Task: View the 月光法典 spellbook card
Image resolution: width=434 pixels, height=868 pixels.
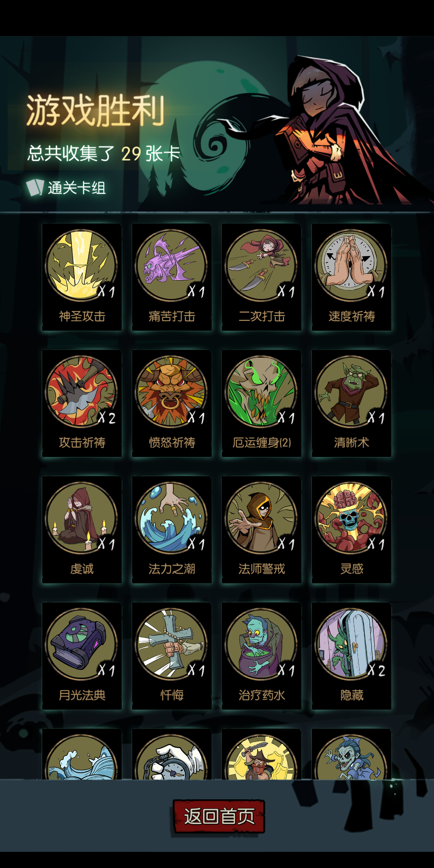Action: coord(82,655)
